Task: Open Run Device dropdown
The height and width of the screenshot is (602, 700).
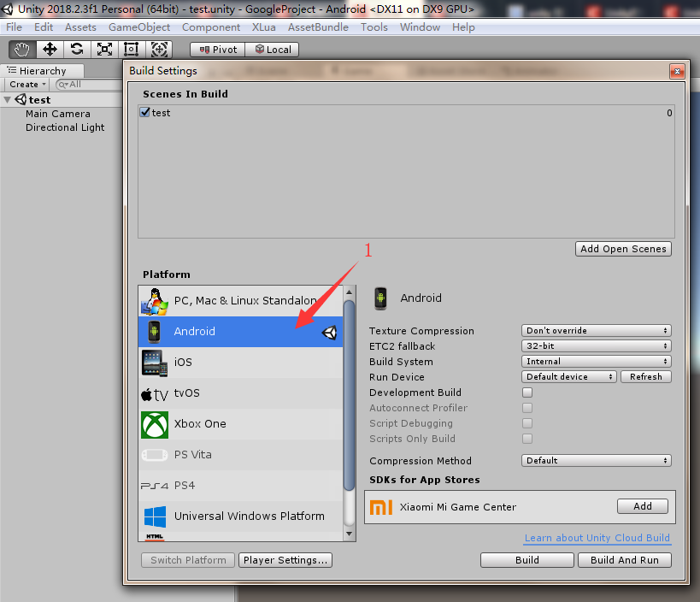Action: [x=568, y=377]
